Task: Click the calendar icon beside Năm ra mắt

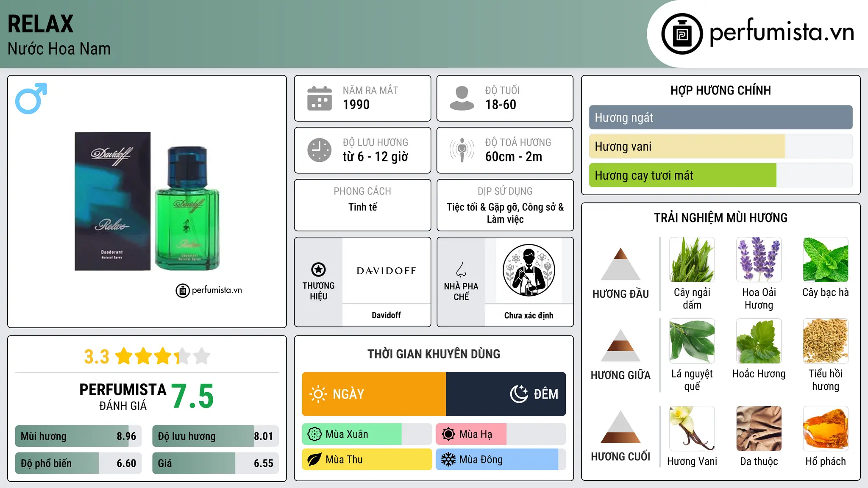Action: point(320,98)
